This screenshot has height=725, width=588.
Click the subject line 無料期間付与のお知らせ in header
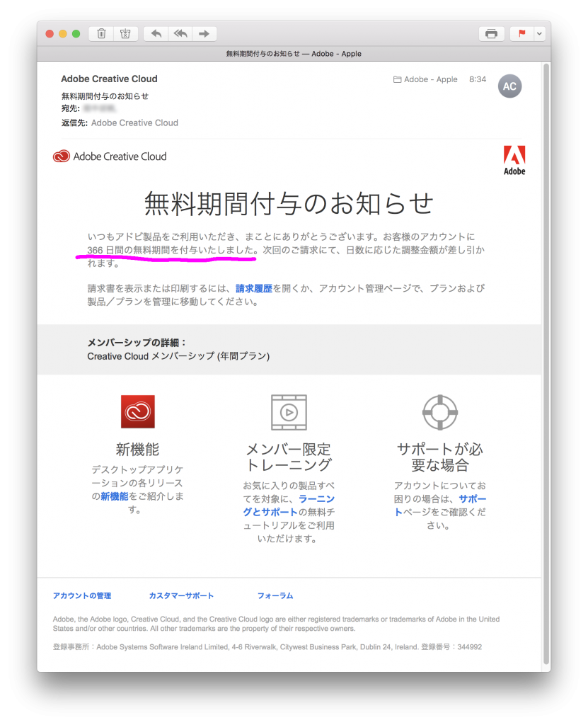click(105, 96)
